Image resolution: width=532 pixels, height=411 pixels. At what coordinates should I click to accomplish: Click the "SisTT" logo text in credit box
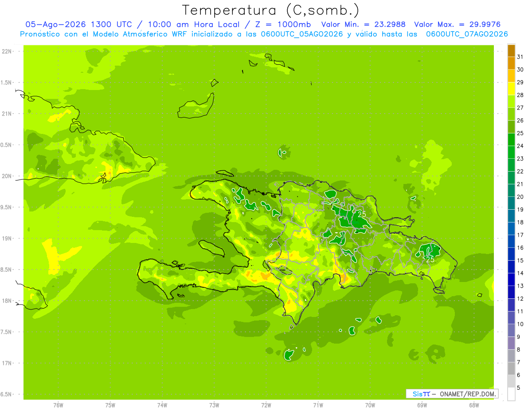(x=421, y=394)
